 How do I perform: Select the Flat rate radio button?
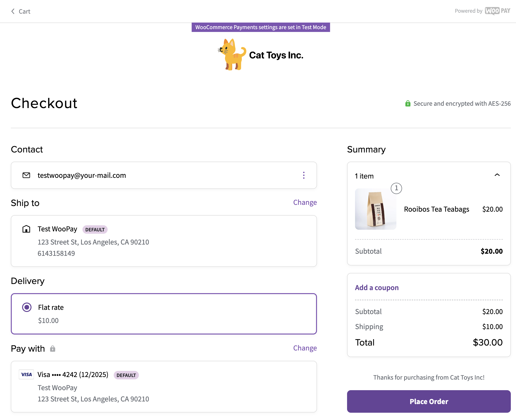click(27, 307)
